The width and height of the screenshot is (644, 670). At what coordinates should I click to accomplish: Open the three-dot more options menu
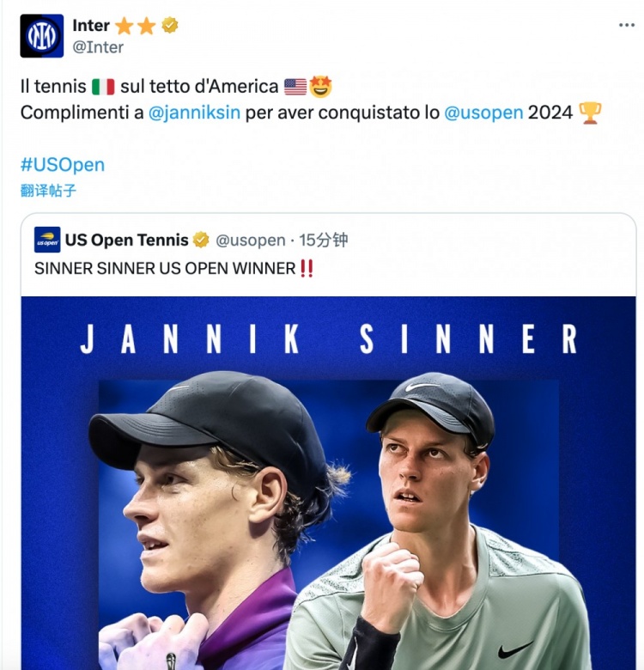tap(627, 25)
